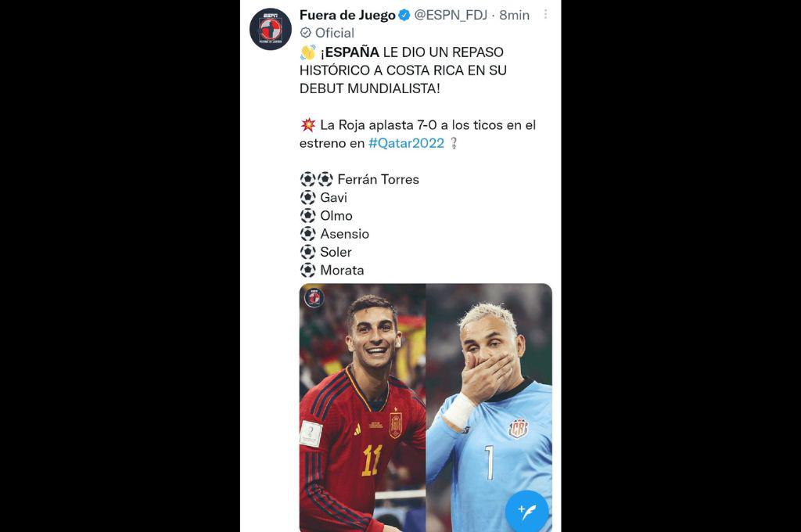The height and width of the screenshot is (532, 801).
Task: Open the @ESPN_FDJ handle
Action: 451,16
